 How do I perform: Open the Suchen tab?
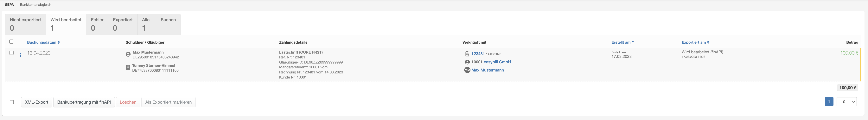(168, 24)
